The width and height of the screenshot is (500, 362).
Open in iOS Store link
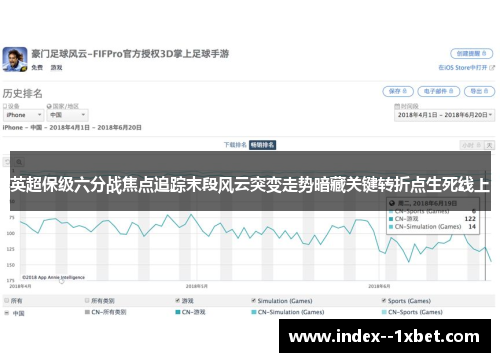[x=463, y=67]
